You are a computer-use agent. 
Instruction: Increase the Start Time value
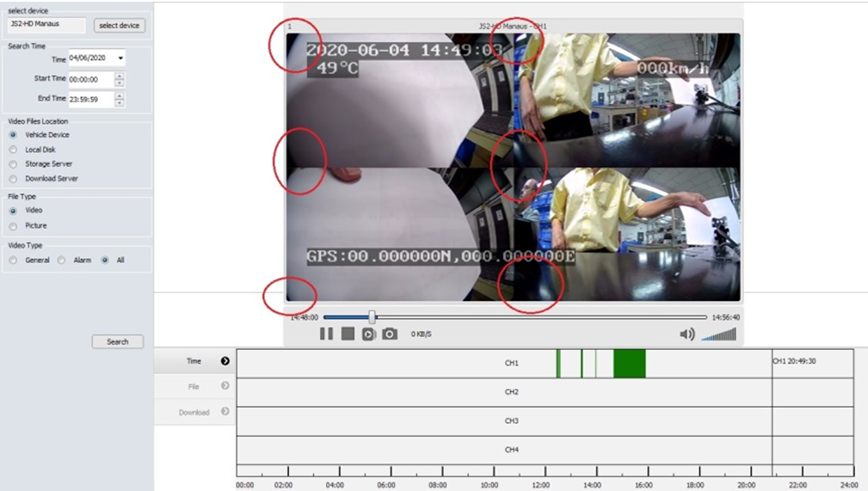pyautogui.click(x=119, y=76)
